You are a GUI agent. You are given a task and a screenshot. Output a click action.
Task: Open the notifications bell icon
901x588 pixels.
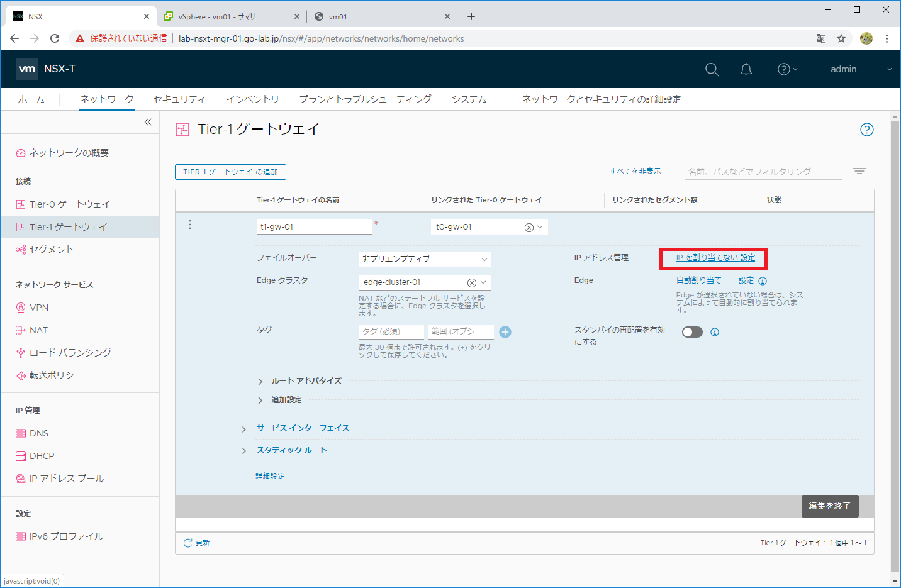coord(746,69)
